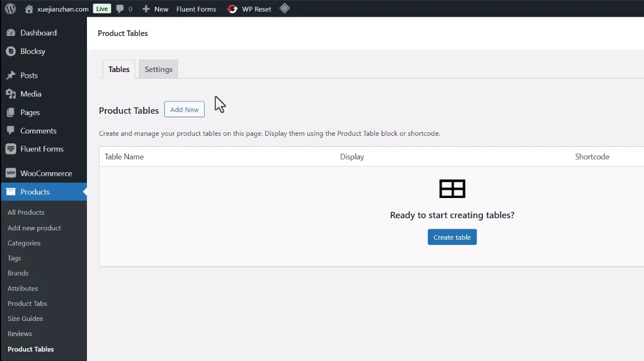Open Product Tables submenu
Image resolution: width=644 pixels, height=361 pixels.
click(31, 349)
